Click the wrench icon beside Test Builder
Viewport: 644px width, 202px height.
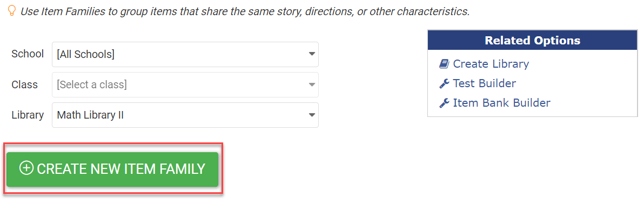pos(444,83)
